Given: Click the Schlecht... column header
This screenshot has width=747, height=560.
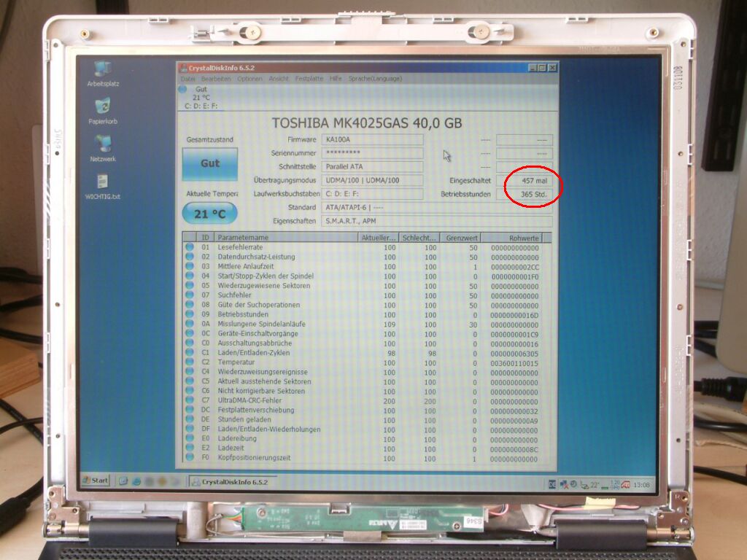Looking at the screenshot, I should point(419,238).
